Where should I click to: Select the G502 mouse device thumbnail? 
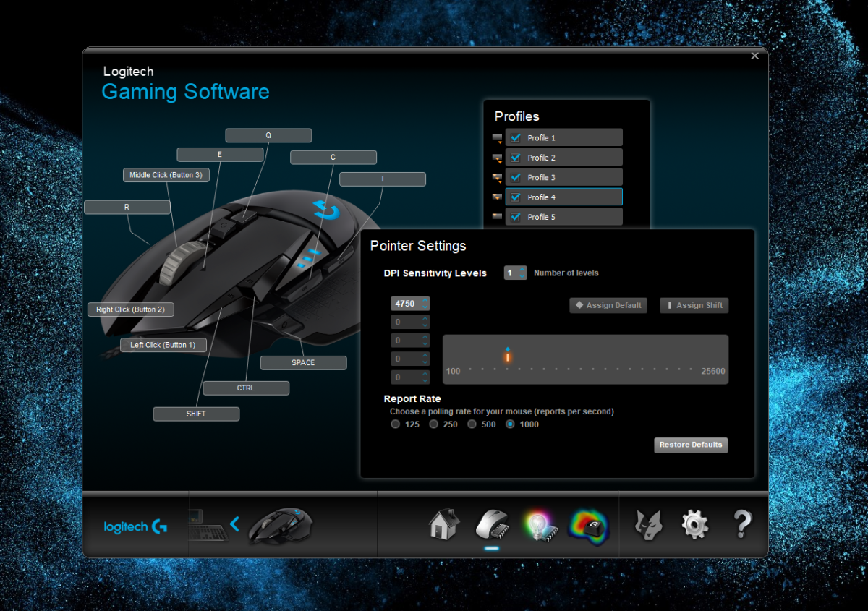(x=281, y=526)
